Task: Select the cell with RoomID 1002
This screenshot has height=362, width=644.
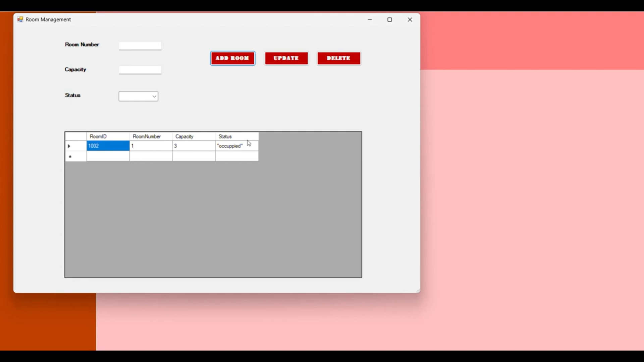Action: (108, 146)
